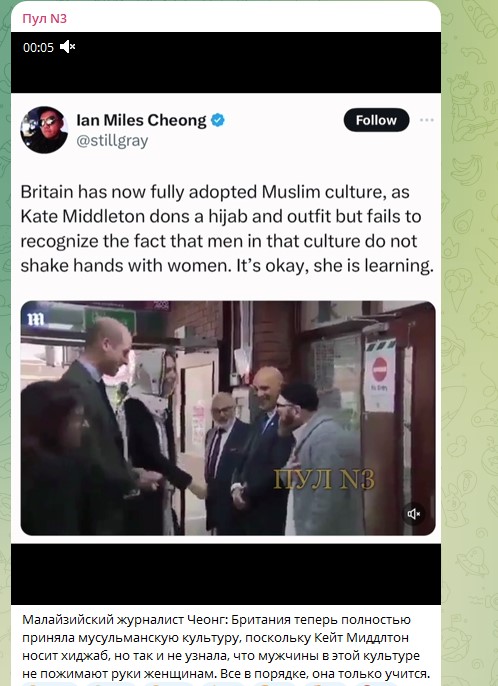498x686 pixels.
Task: Open the Пул N3 channel name
Action: pos(44,18)
